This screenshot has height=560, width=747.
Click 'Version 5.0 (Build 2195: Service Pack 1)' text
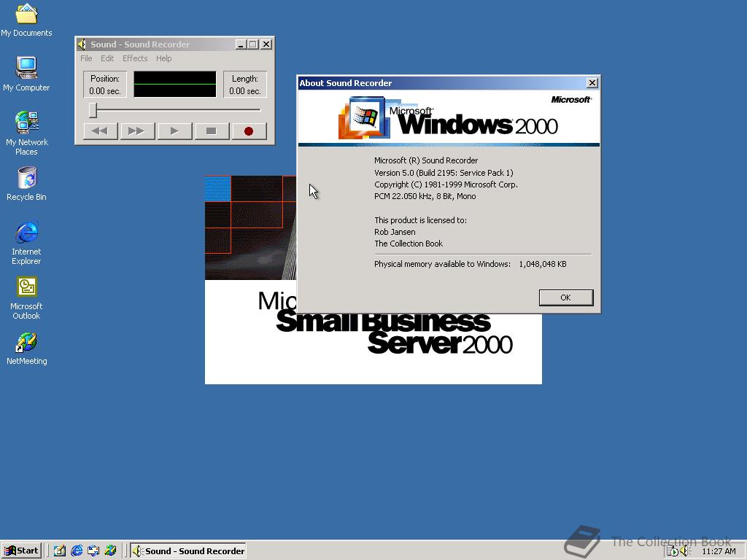pyautogui.click(x=444, y=173)
